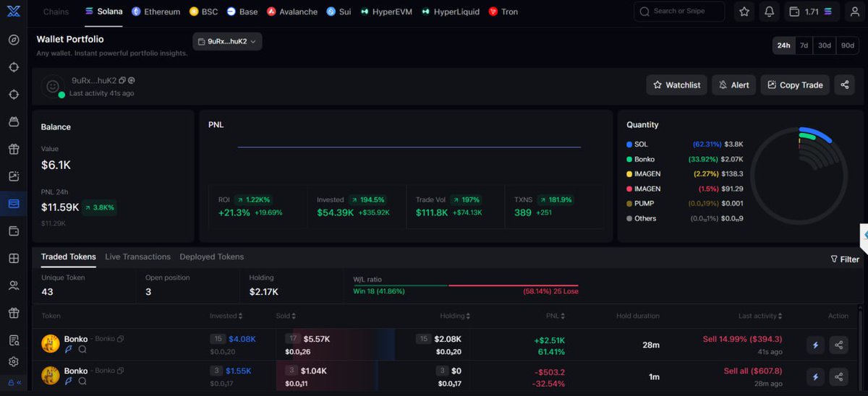Open the document search icon in sidebar
The height and width of the screenshot is (396, 868).
click(x=14, y=340)
